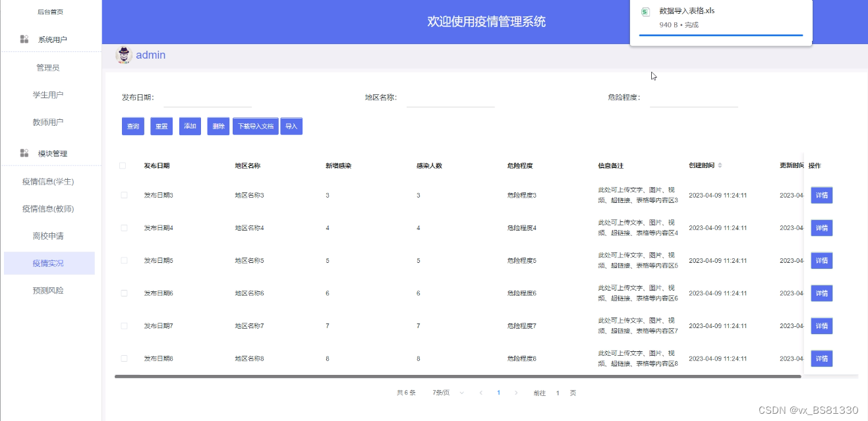Click the 添加 button
The width and height of the screenshot is (868, 421).
coord(190,126)
